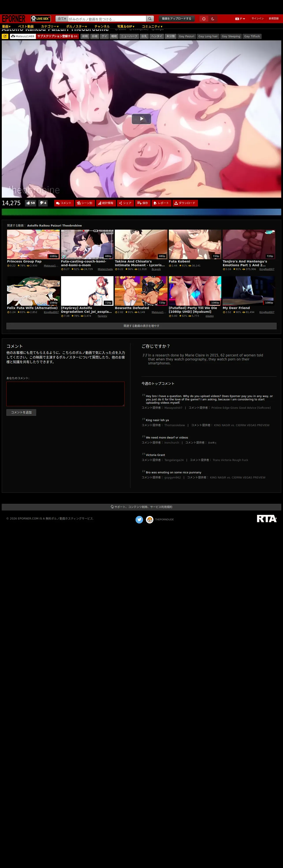Click the RTA logo in footer

266,519
